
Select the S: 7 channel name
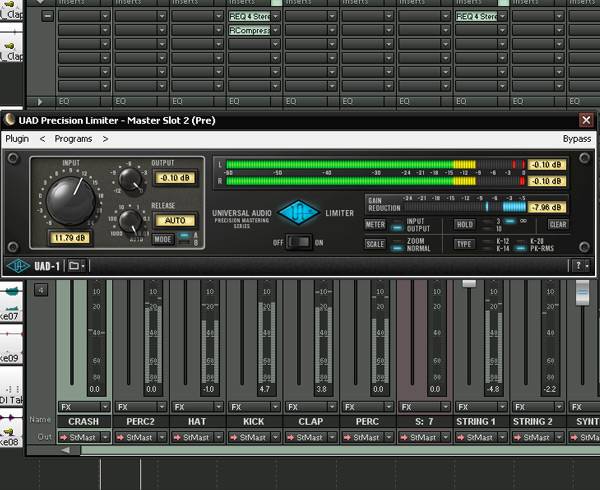coord(424,422)
